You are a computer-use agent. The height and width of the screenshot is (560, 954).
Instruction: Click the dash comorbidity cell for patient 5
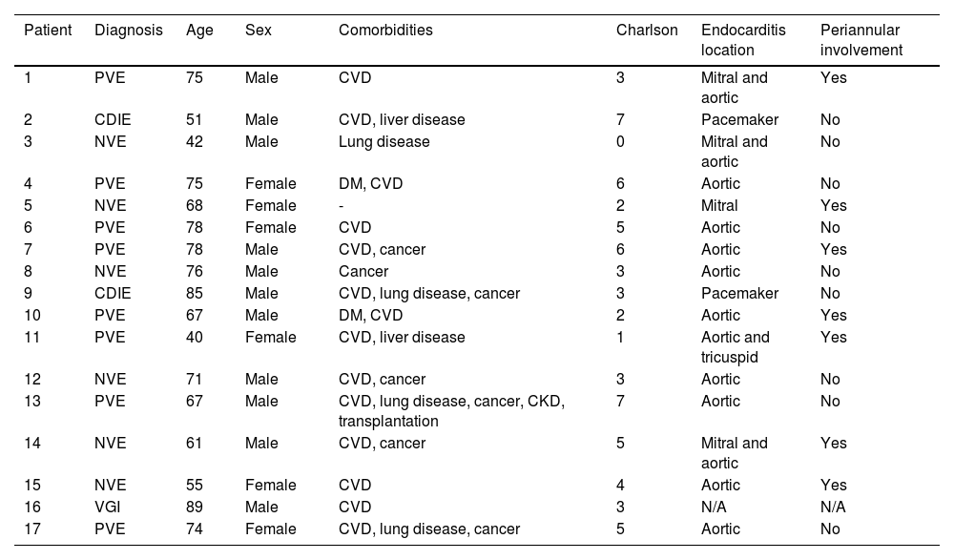[x=341, y=205]
